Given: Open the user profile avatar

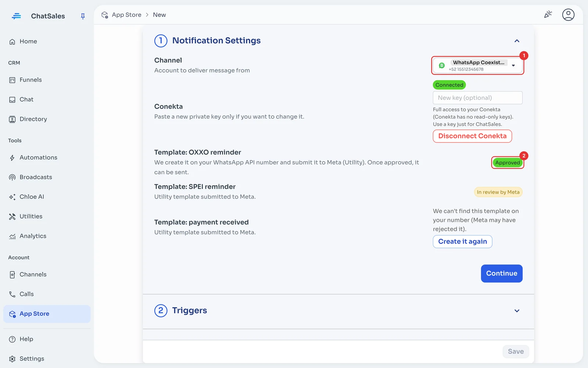Looking at the screenshot, I should (568, 15).
